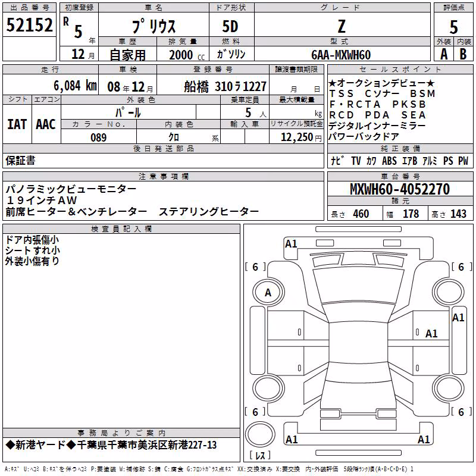Click the shift type IAT

pyautogui.click(x=17, y=124)
